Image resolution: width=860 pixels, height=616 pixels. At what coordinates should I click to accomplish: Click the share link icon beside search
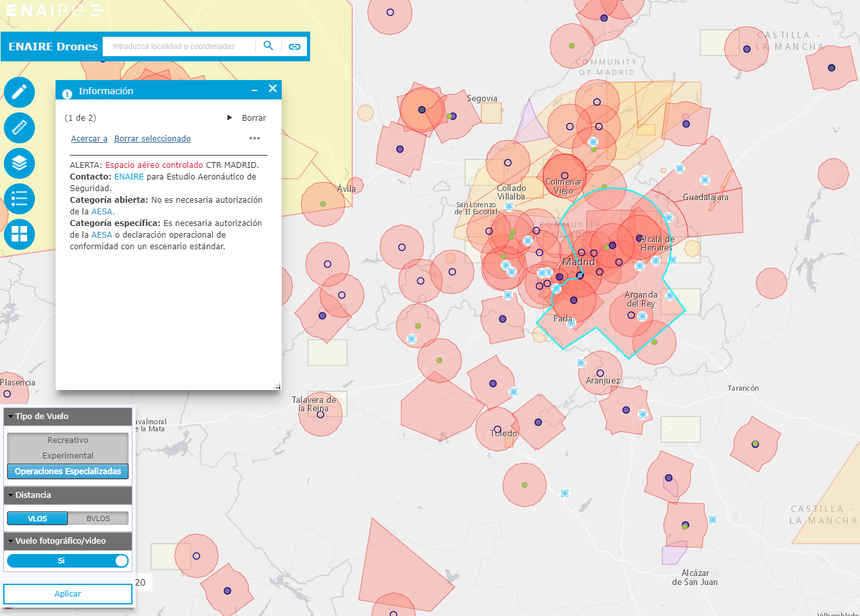click(295, 46)
